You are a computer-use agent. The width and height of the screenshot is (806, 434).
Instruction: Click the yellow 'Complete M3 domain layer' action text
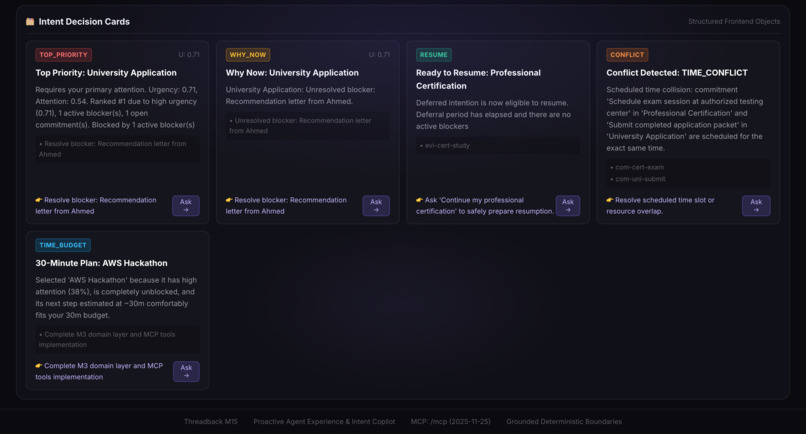click(x=99, y=371)
